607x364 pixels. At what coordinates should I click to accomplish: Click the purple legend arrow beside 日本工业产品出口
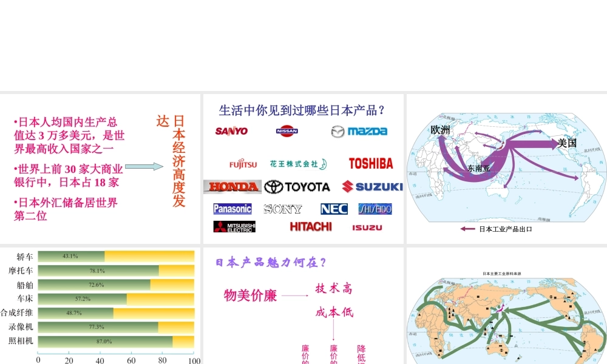(467, 229)
